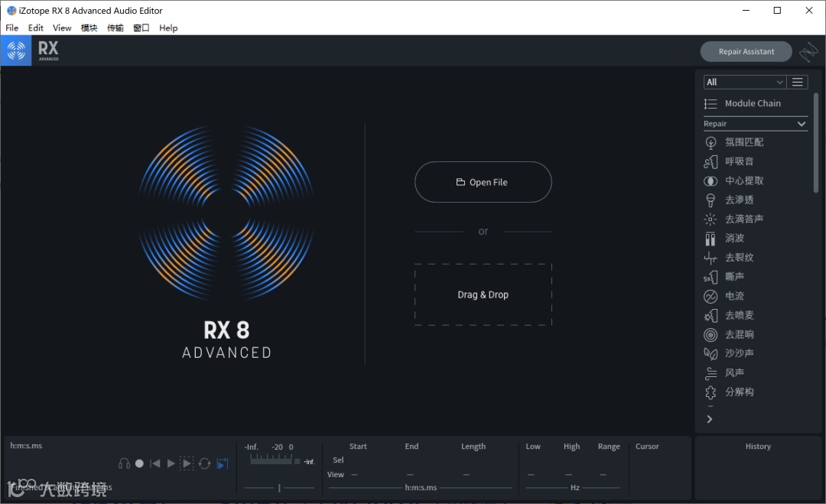Screen dimensions: 826x504
Task: Play the selection only
Action: click(x=187, y=463)
